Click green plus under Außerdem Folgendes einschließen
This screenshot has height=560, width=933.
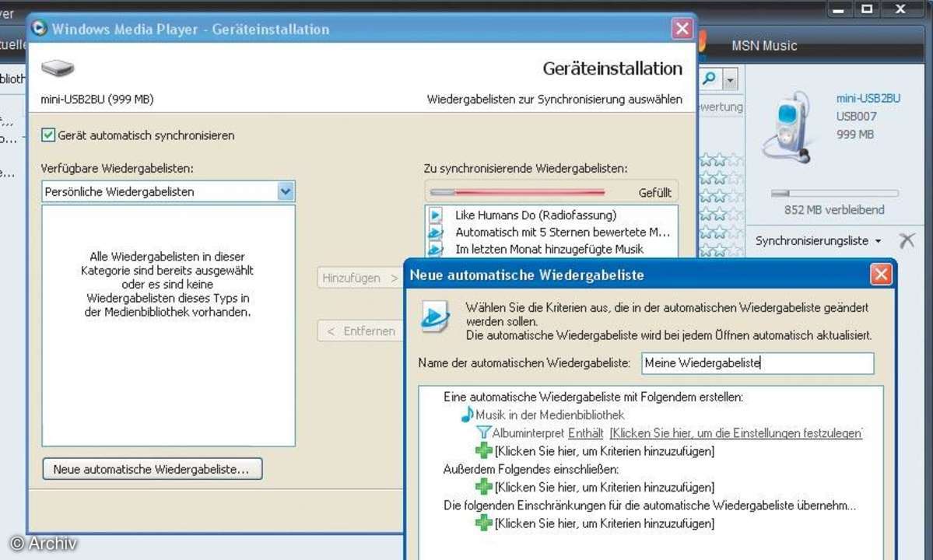pyautogui.click(x=484, y=487)
